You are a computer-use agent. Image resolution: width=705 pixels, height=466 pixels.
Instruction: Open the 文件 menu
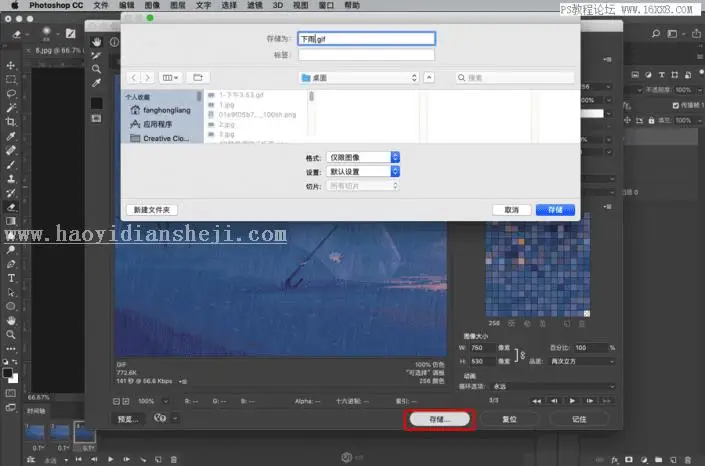[101, 5]
